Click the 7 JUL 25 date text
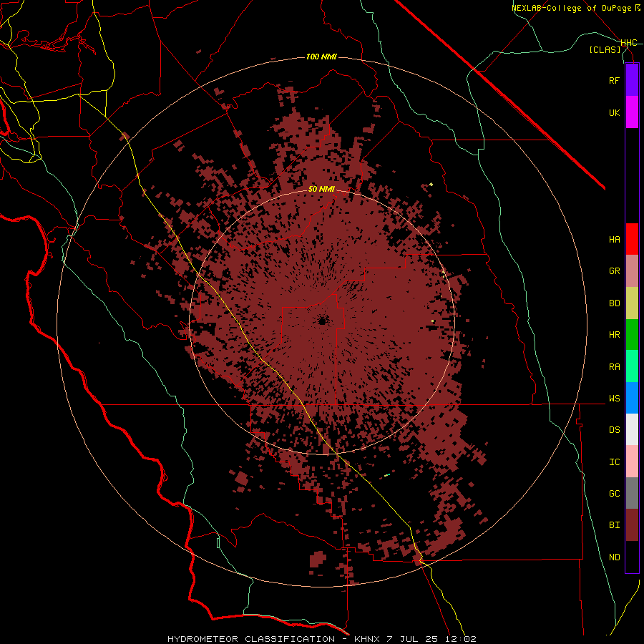This screenshot has height=644, width=644. click(x=413, y=639)
